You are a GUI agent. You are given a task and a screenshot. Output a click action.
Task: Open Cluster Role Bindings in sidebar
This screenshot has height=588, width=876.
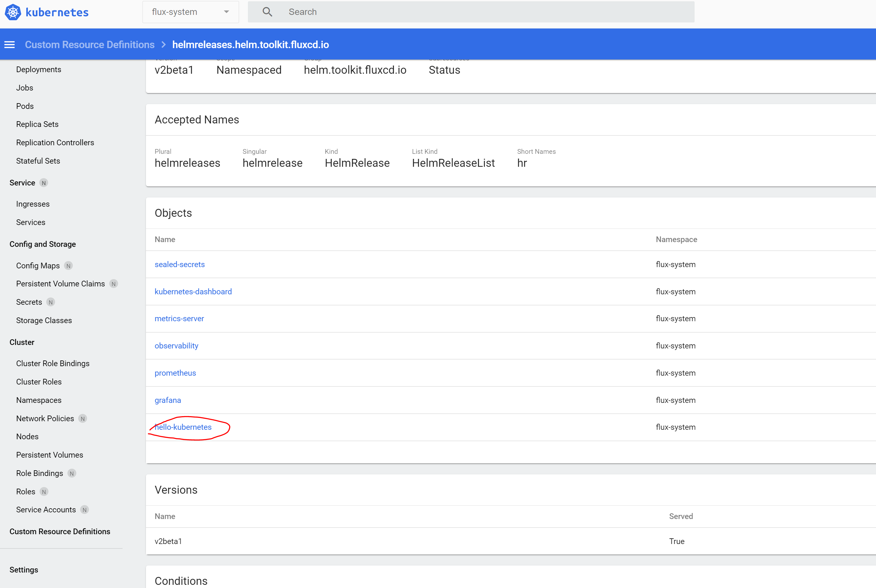[x=53, y=363]
